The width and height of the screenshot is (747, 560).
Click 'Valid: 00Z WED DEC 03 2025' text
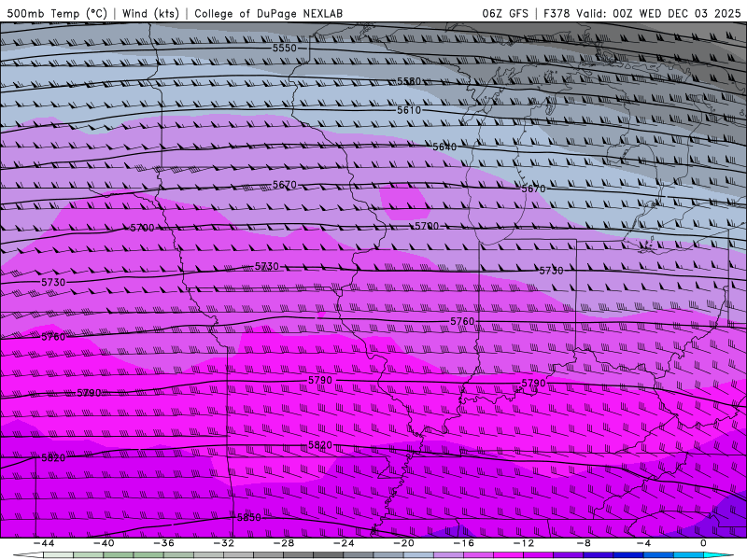[660, 13]
